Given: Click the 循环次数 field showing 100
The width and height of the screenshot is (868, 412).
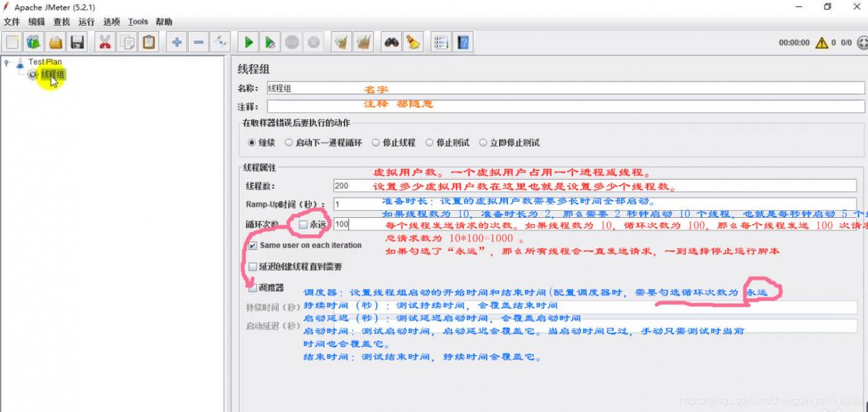Looking at the screenshot, I should coord(595,224).
